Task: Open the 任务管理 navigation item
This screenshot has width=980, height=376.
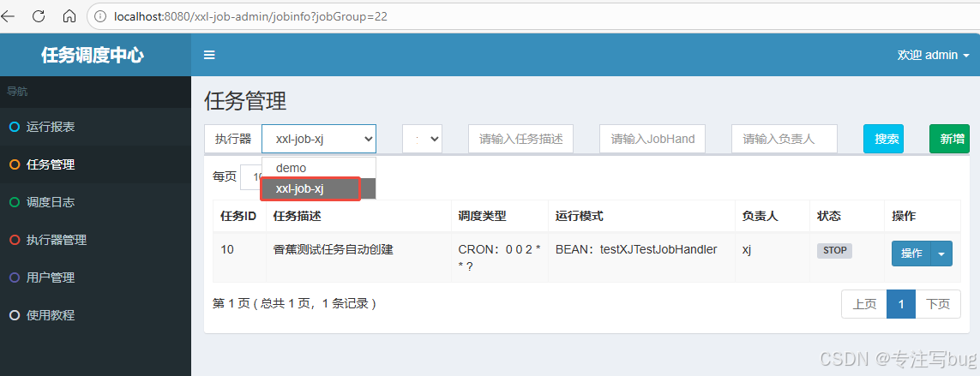Action: coord(96,165)
